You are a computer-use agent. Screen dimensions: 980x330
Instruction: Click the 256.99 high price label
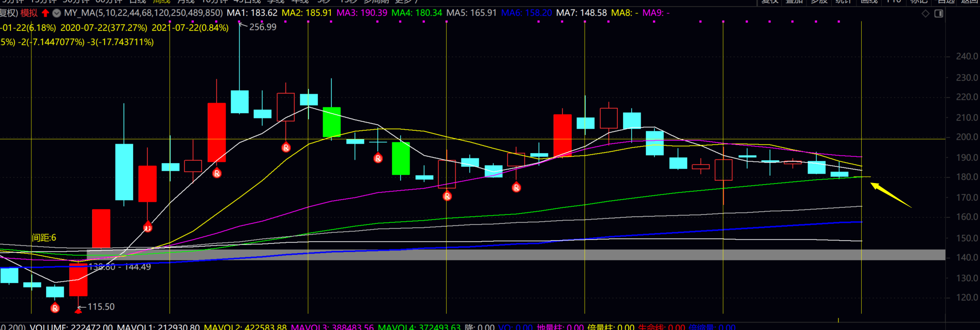point(262,27)
